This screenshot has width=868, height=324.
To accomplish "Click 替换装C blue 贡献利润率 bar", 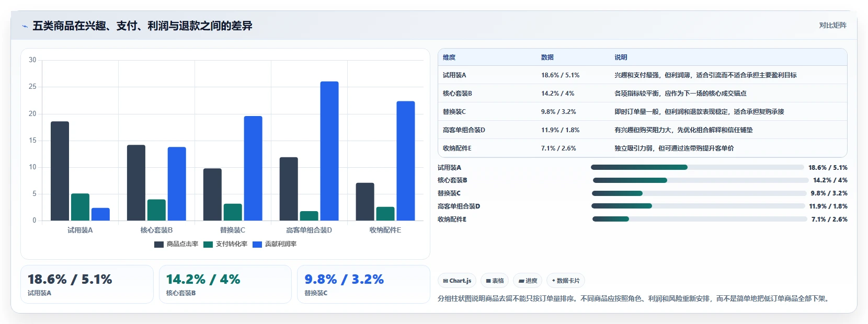I will [253, 168].
